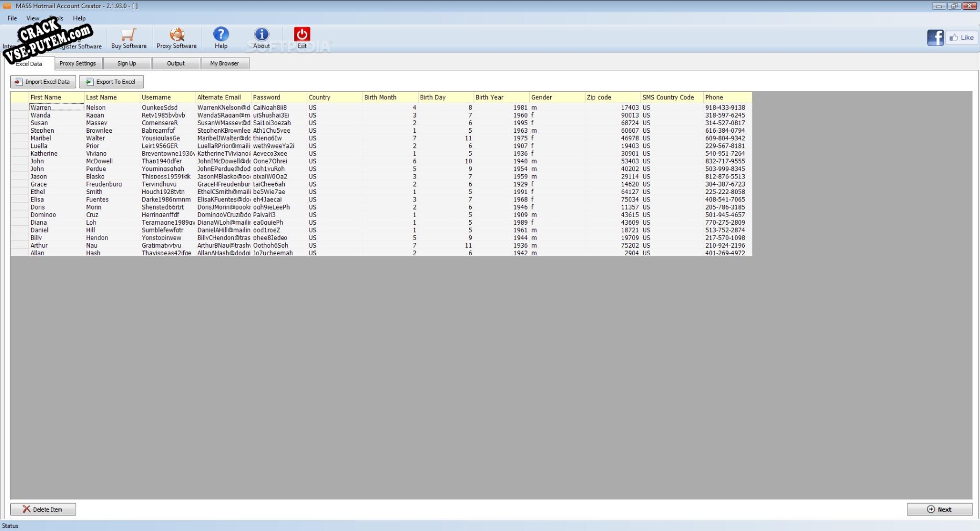
Task: Select the phone cell '609-804-9342'
Action: (x=727, y=138)
